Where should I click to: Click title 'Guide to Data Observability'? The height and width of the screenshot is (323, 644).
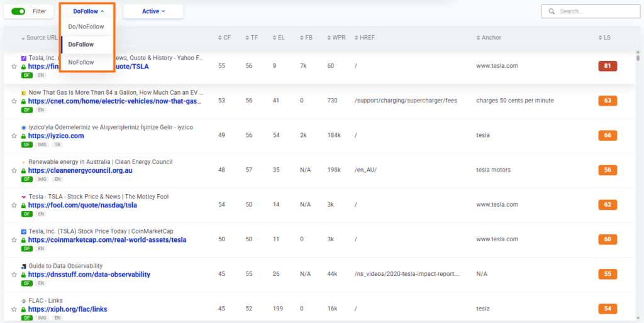tap(65, 266)
